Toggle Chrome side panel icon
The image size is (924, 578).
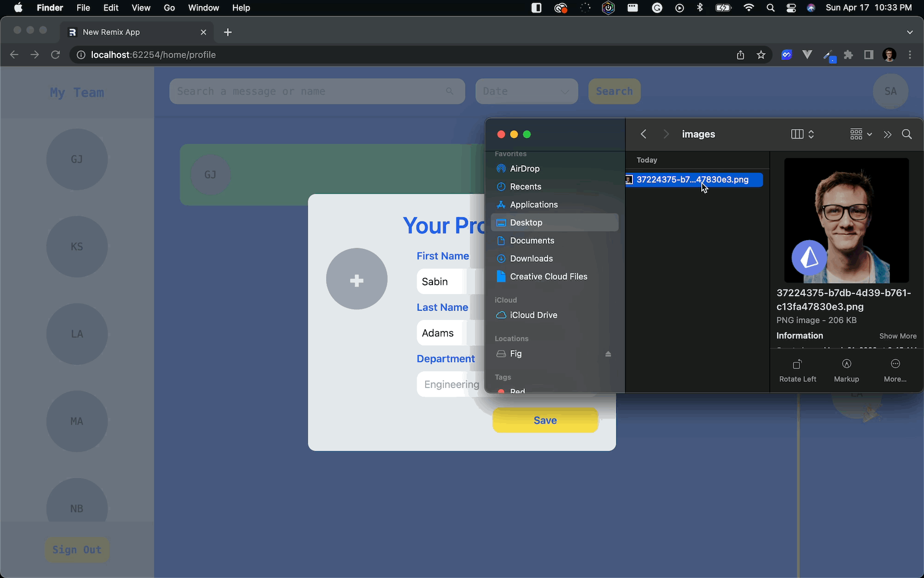tap(869, 55)
